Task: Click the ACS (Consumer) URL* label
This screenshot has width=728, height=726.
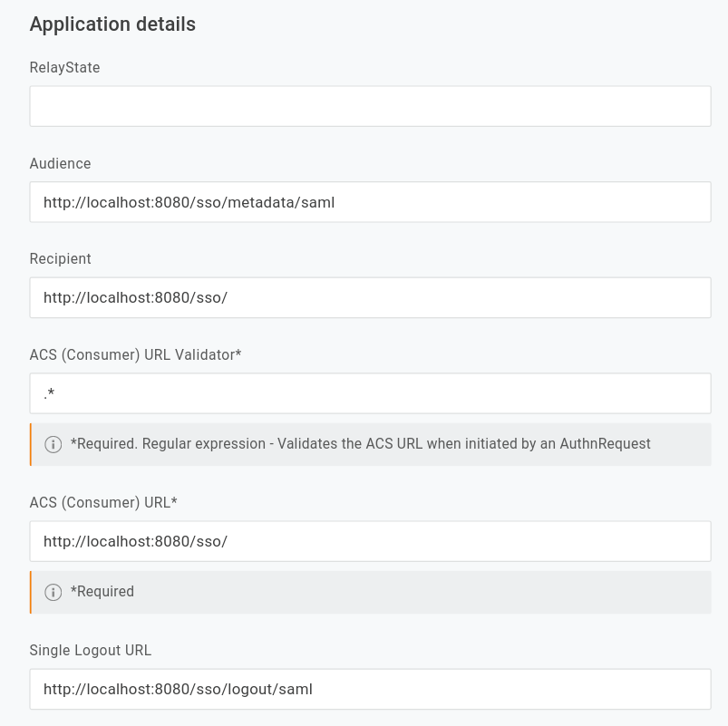Action: click(x=103, y=503)
